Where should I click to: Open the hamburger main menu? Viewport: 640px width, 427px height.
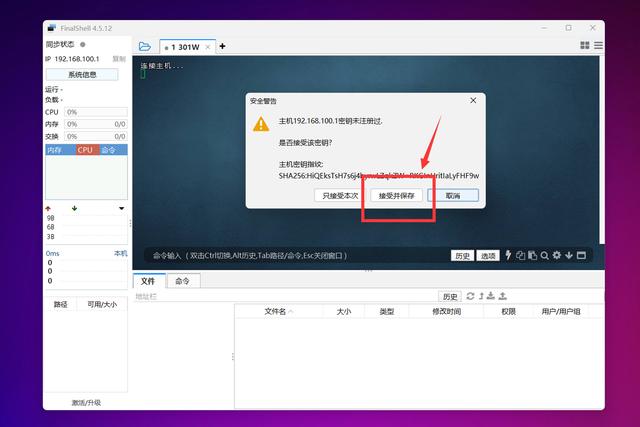point(598,45)
